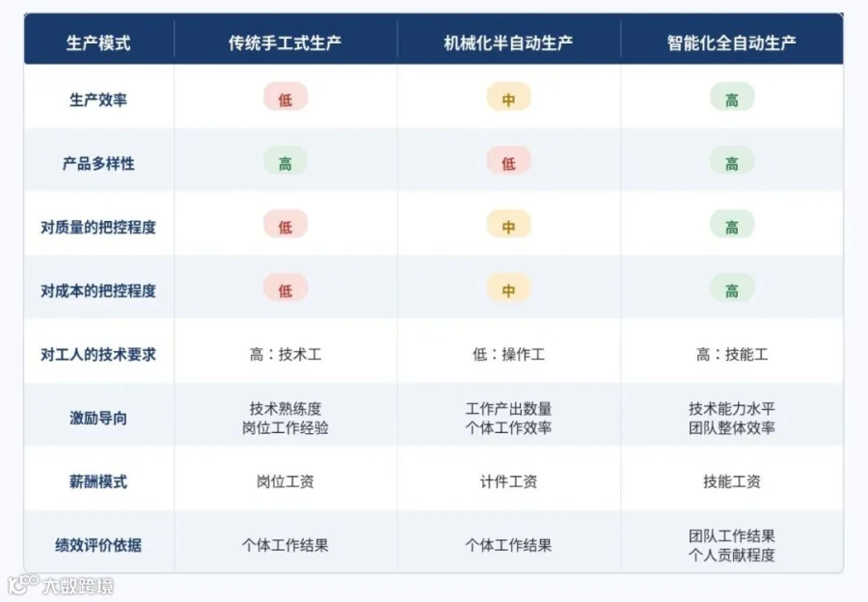Click red 低 badge in 对成本的把控程度 row
This screenshot has height=602, width=868.
point(285,288)
